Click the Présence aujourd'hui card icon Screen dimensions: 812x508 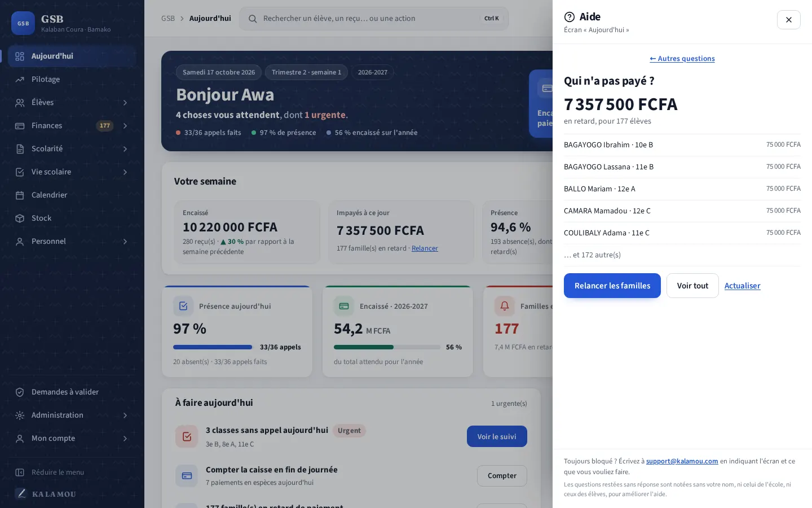183,306
